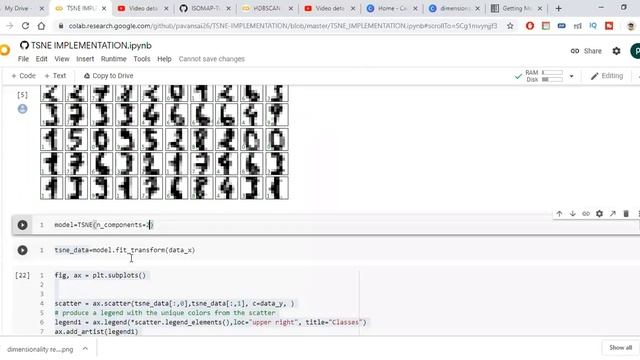Open downloaded dimensionality re...png file
The image size is (640, 360).
point(40,349)
